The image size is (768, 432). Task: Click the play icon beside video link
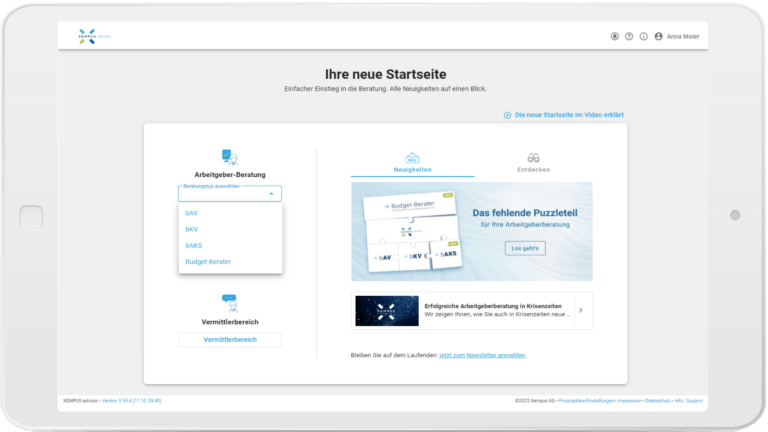pyautogui.click(x=507, y=115)
